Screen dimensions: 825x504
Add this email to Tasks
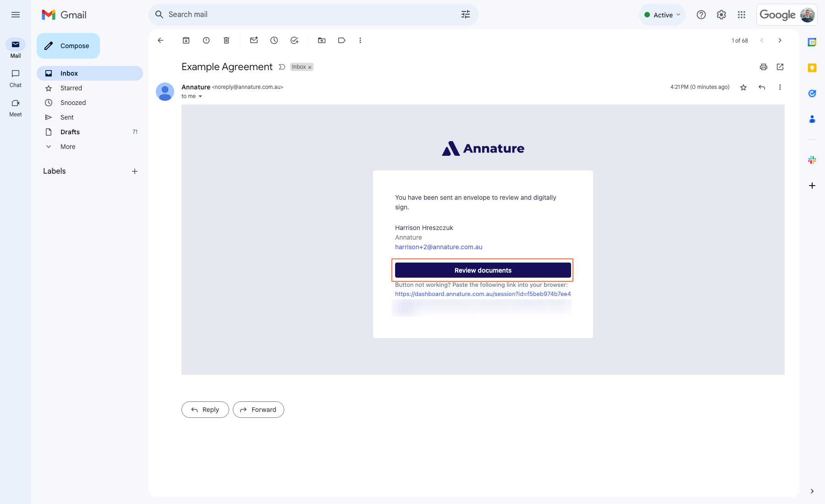(x=294, y=40)
